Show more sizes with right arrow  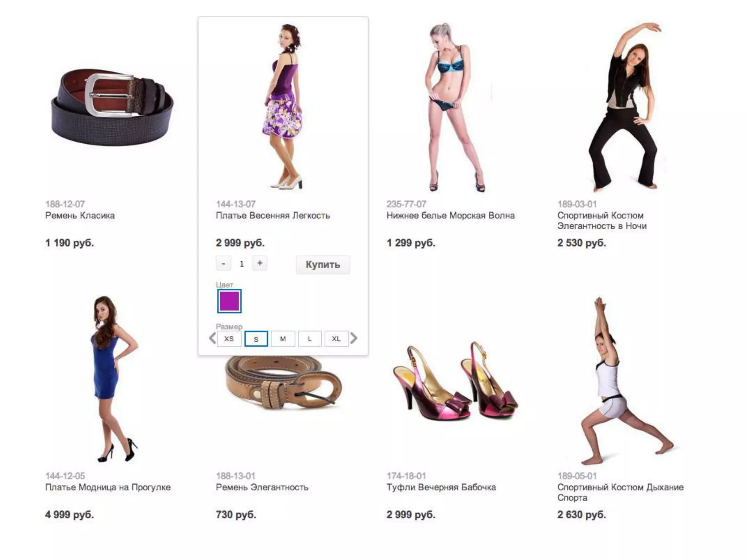[353, 338]
